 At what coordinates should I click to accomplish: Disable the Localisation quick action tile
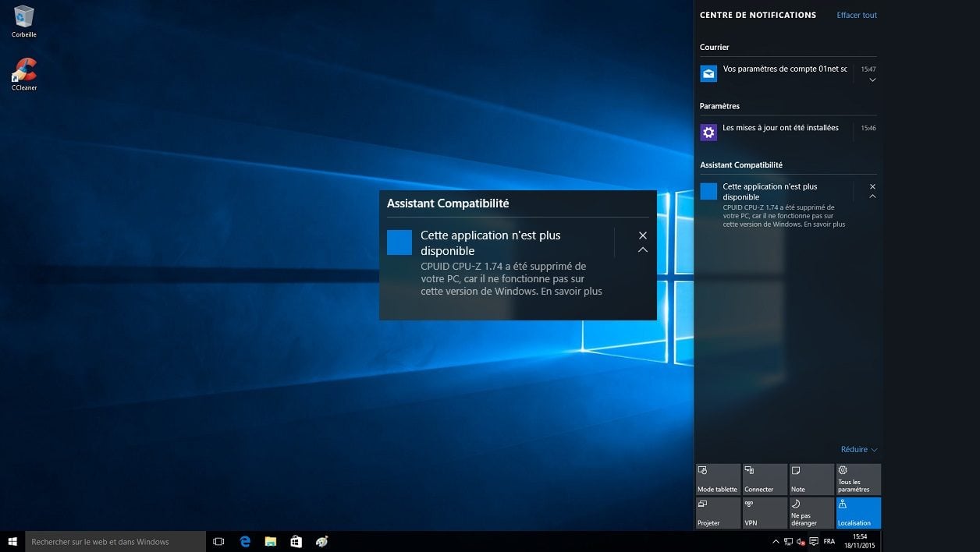click(x=858, y=513)
